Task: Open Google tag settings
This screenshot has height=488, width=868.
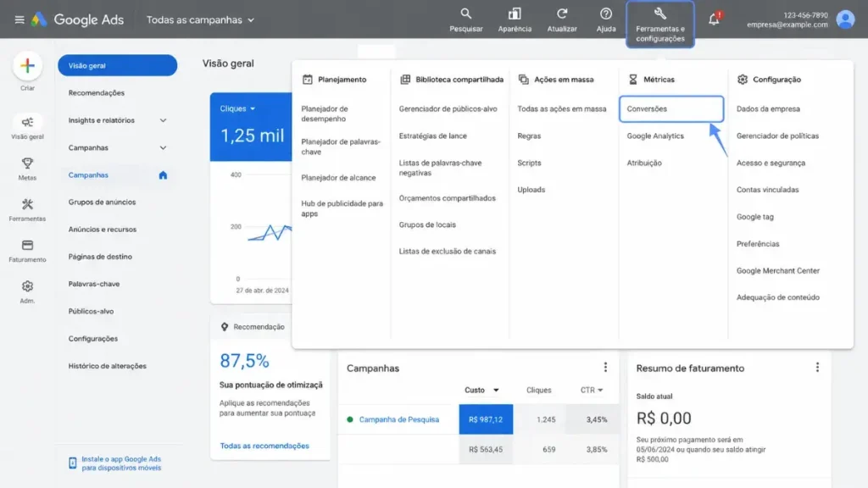Action: [x=754, y=217]
